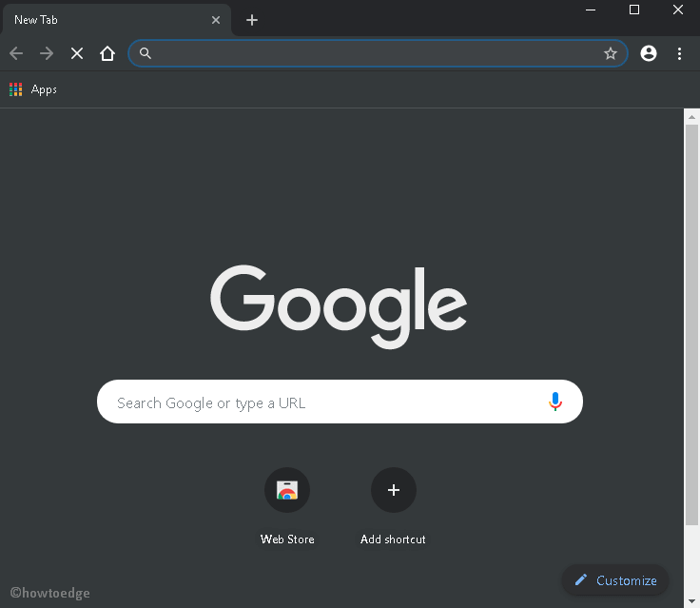Viewport: 700px width, 608px height.
Task: Bookmark this tab with the star icon
Action: 611,53
